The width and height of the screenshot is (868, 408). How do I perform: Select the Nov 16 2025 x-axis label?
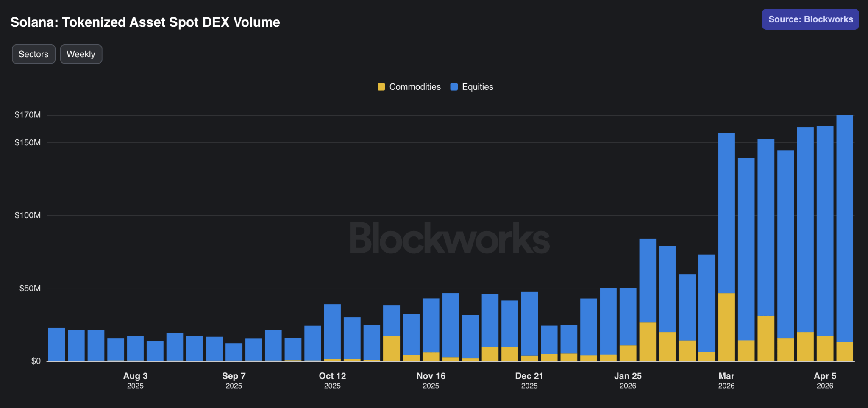point(431,380)
